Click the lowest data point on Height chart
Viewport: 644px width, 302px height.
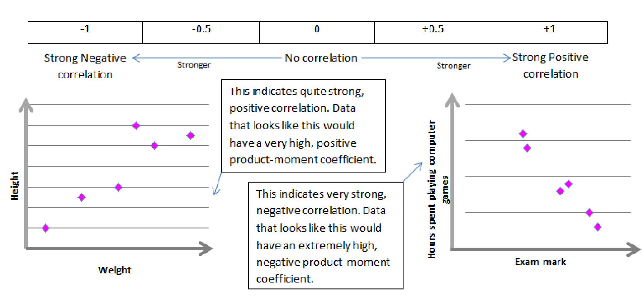(x=46, y=228)
